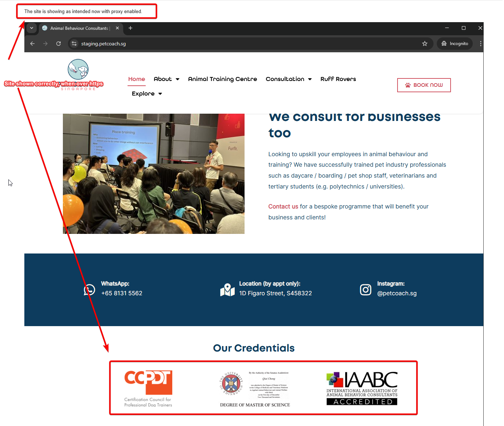504x426 pixels.
Task: Click the 'We consult for businesses too' heading
Action: (354, 125)
